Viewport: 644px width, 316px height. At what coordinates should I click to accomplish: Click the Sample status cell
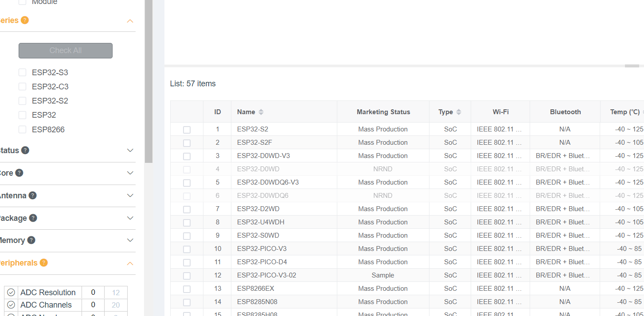[x=383, y=275]
